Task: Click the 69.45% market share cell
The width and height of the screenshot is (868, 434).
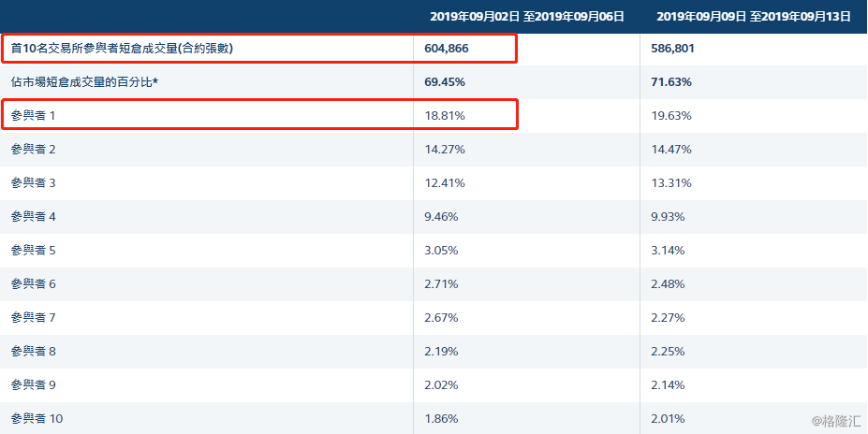Action: (446, 82)
